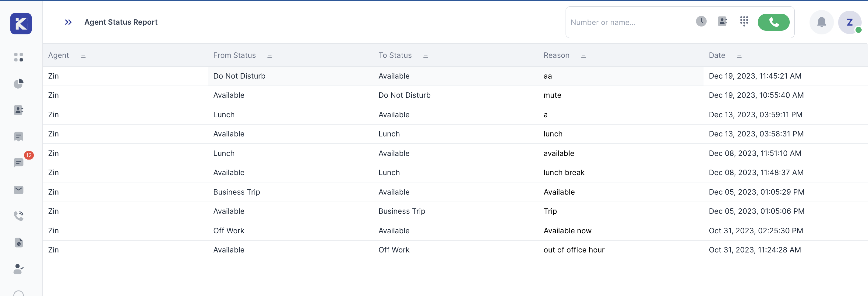868x296 pixels.
Task: Click the K logo home button
Action: coord(21,23)
